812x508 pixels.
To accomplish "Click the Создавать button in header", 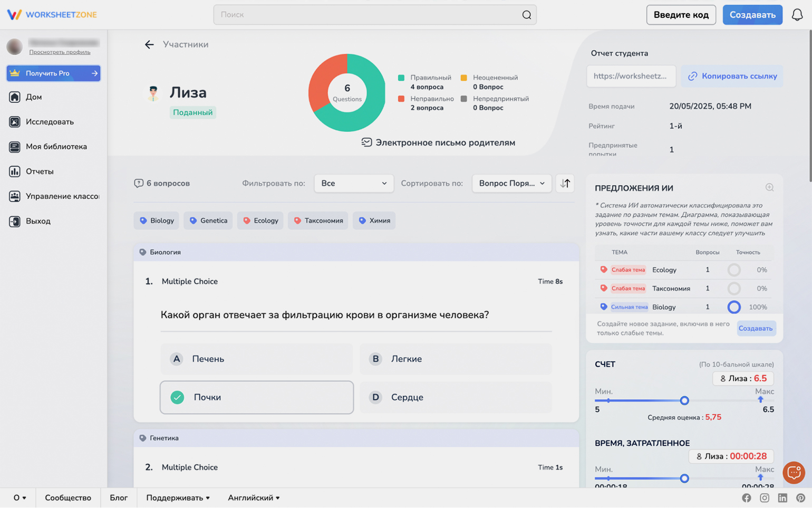I will coord(752,15).
